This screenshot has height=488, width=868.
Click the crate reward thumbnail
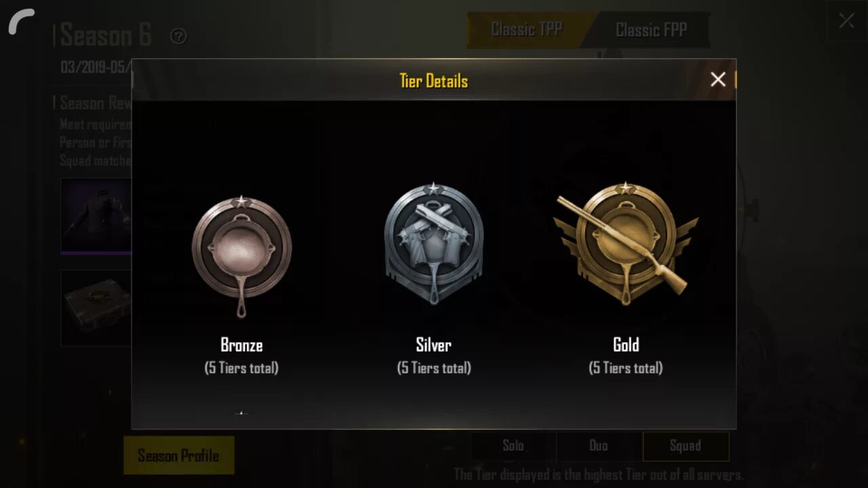[x=96, y=308]
